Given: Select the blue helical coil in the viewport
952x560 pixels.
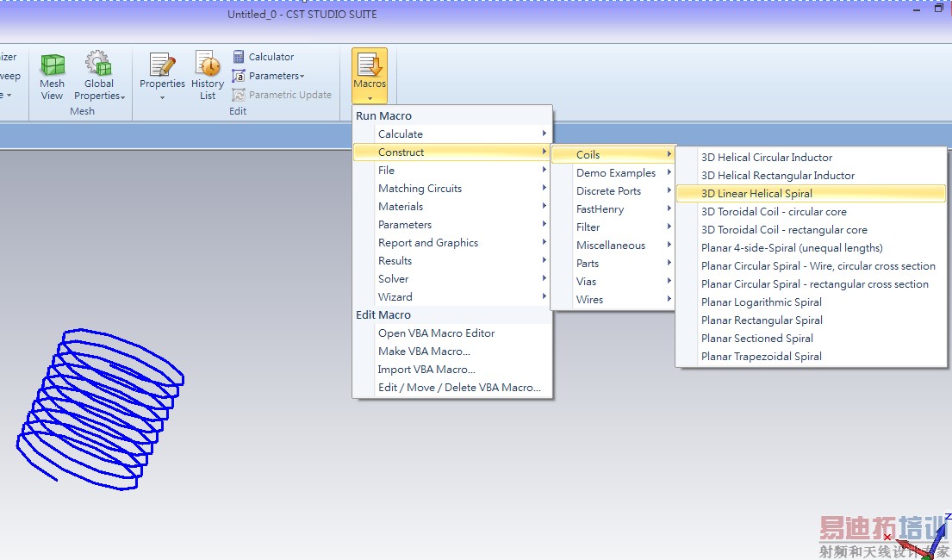Looking at the screenshot, I should 100,408.
